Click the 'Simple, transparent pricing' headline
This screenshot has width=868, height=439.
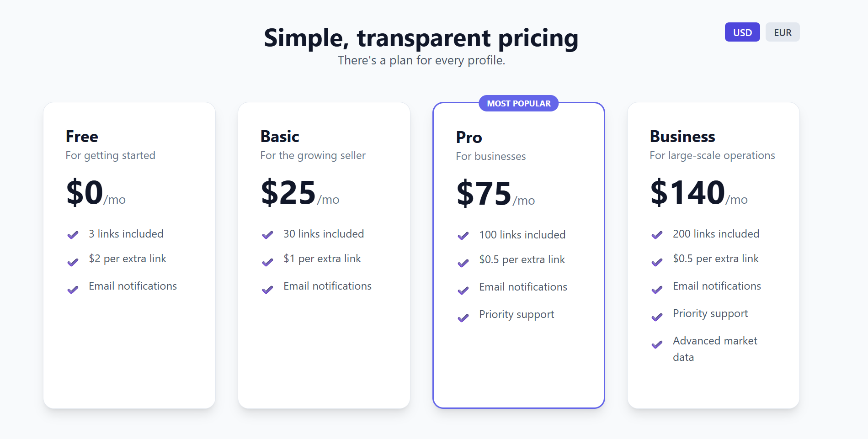[x=421, y=38]
